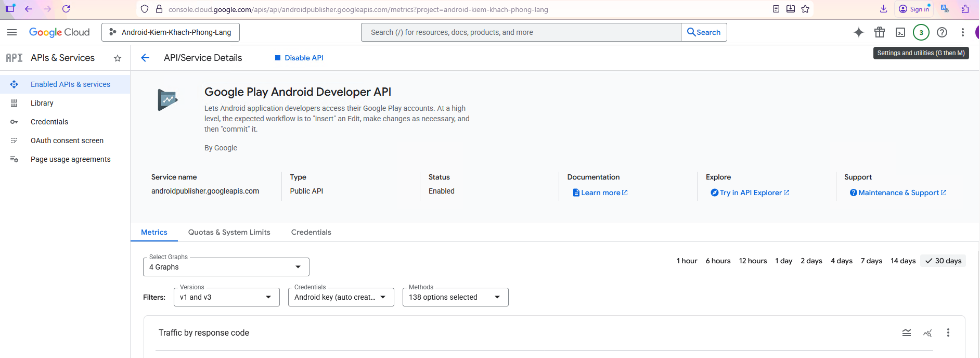This screenshot has height=358, width=980.
Task: Open browser extensions puzzle icon
Action: pos(965,9)
